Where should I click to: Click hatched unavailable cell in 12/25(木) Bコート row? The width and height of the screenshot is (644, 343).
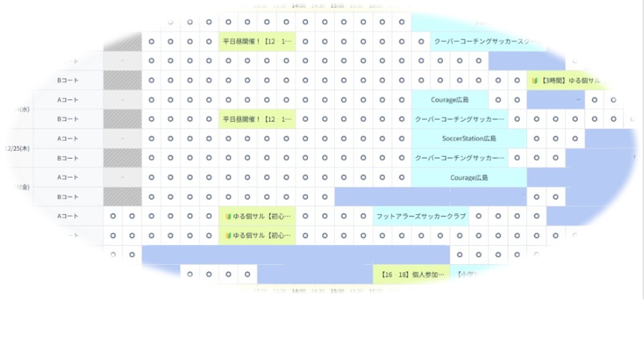point(123,158)
